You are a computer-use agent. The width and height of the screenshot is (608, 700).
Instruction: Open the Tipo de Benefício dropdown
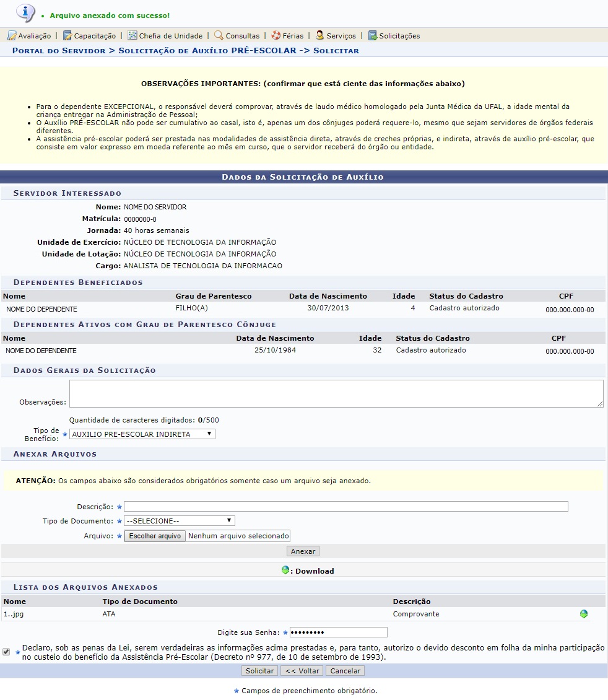click(142, 434)
